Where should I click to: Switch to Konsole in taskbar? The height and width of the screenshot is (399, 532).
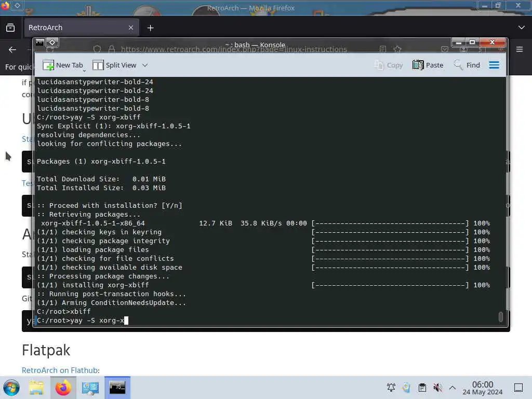click(x=117, y=388)
